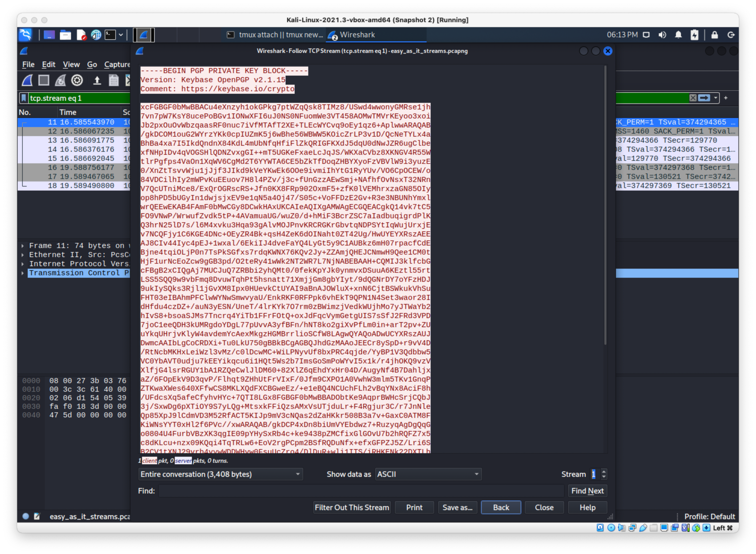756x554 pixels.
Task: Expand the Ethernet II tree node
Action: pyautogui.click(x=22, y=255)
